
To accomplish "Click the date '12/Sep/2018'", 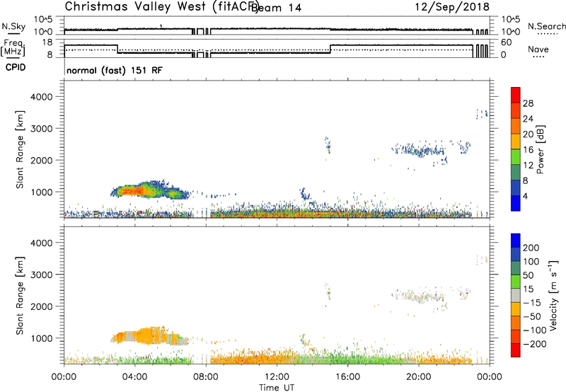I will click(452, 7).
